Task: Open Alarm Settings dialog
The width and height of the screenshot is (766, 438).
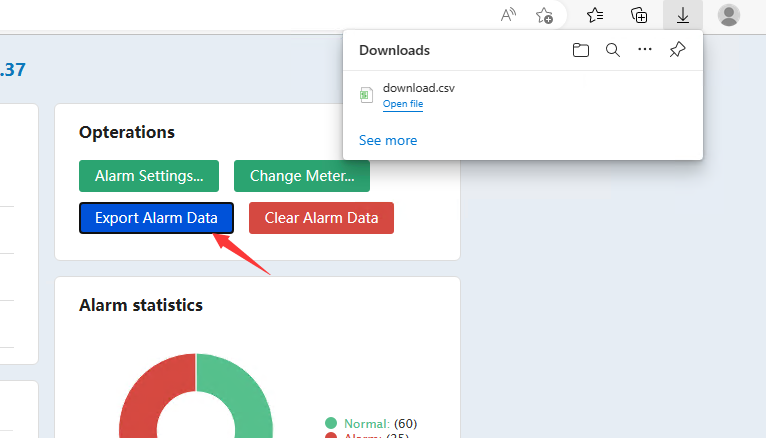Action: (149, 176)
